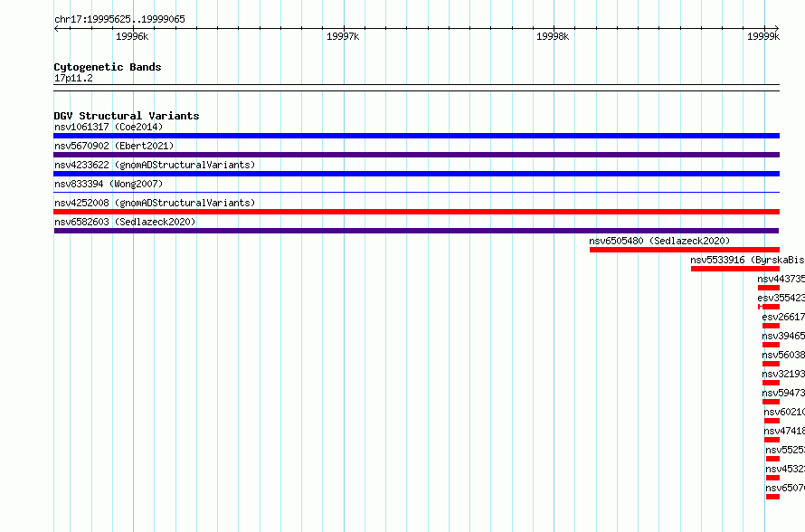The height and width of the screenshot is (532, 805).
Task: Click the Cytogenetic Bands track heading
Action: pos(108,67)
